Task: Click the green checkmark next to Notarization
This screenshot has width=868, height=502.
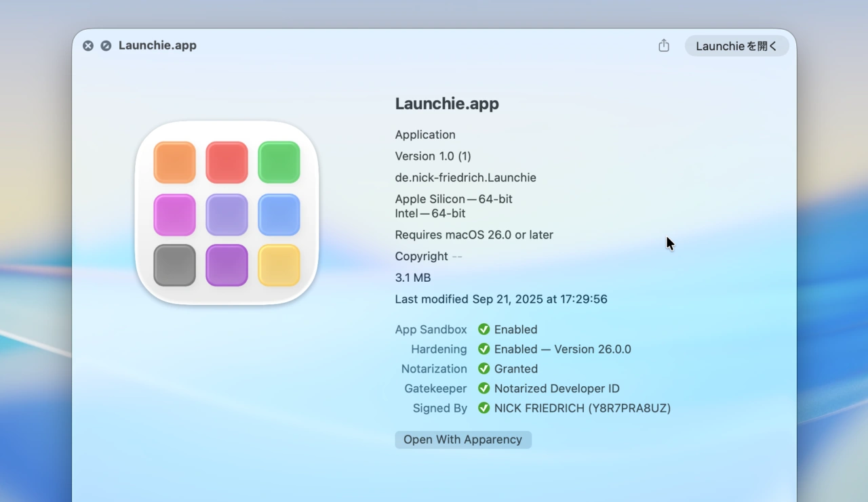Action: 484,369
